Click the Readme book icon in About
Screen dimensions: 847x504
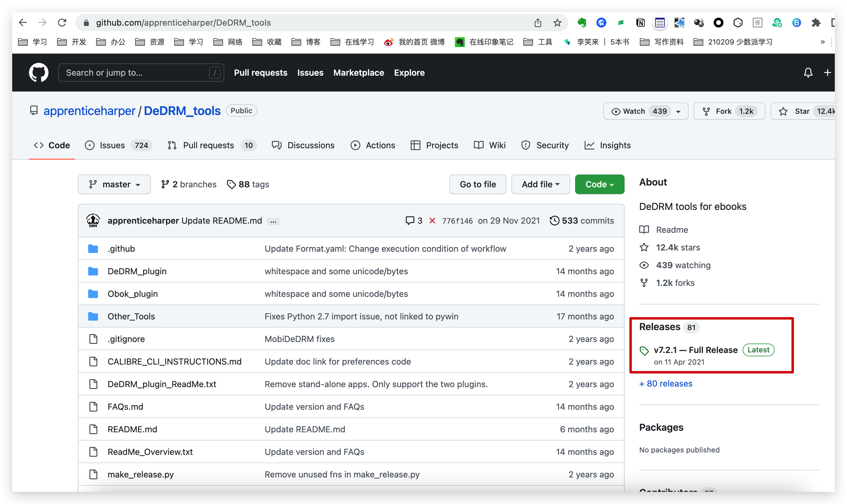pos(644,230)
